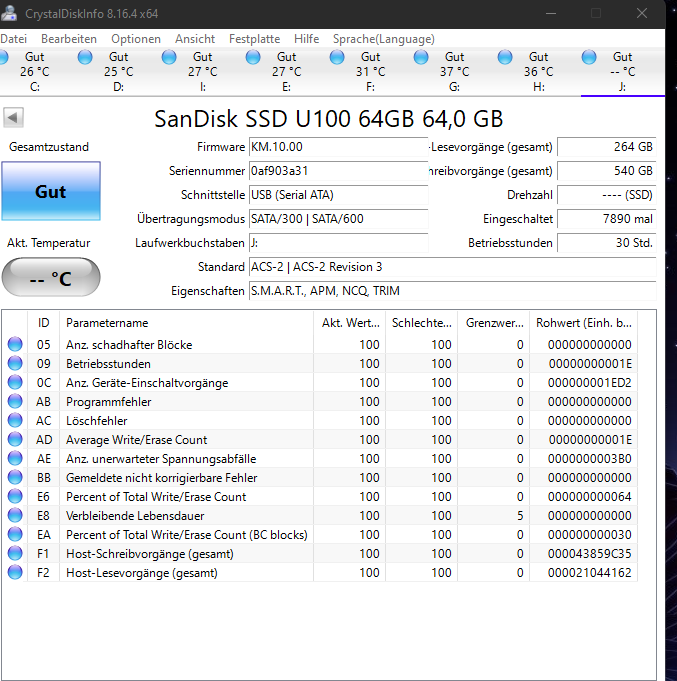The image size is (677, 681).
Task: Click the SanDisk SSD U100 disk title
Action: (x=329, y=119)
